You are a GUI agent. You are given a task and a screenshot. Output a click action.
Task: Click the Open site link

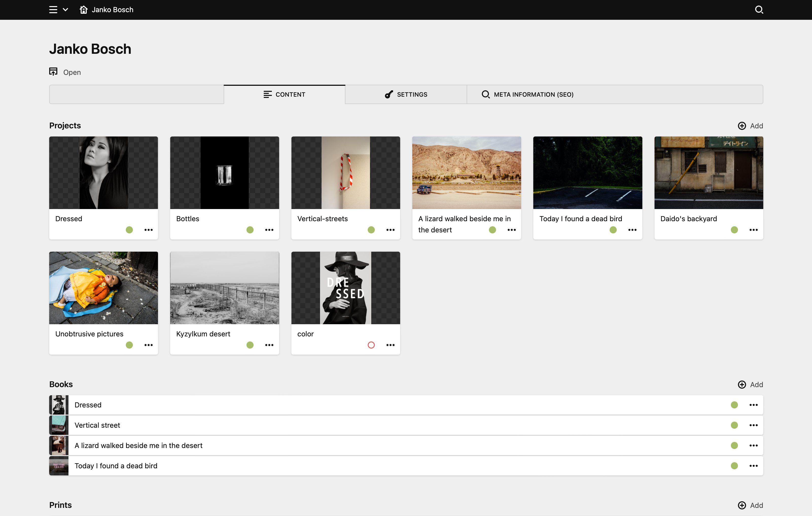pos(65,72)
